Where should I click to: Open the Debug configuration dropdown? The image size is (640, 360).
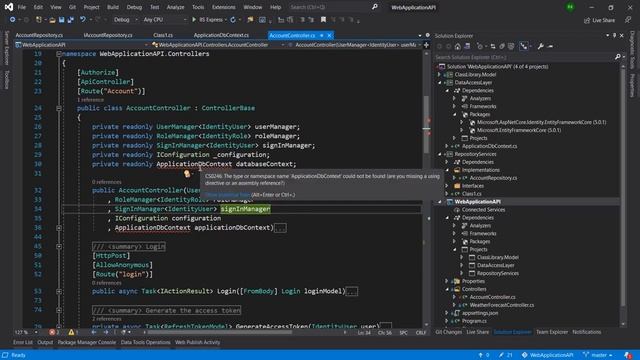[x=125, y=20]
